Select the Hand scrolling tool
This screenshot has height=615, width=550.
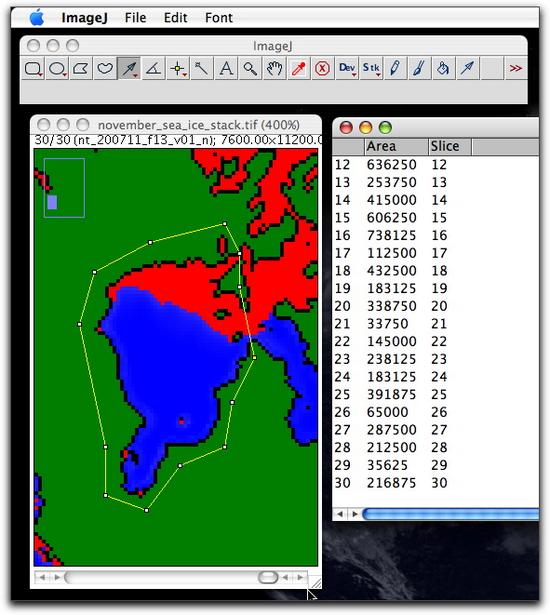(274, 69)
